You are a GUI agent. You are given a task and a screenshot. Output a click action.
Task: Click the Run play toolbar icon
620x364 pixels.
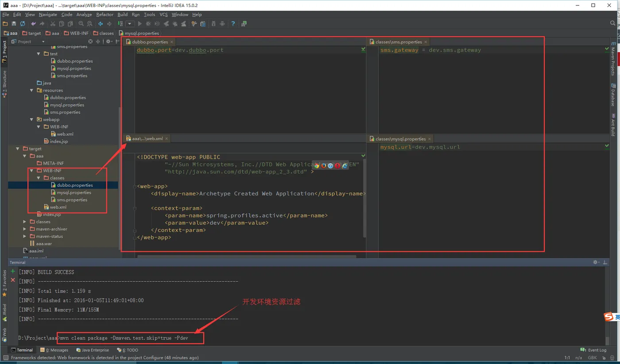pyautogui.click(x=139, y=24)
